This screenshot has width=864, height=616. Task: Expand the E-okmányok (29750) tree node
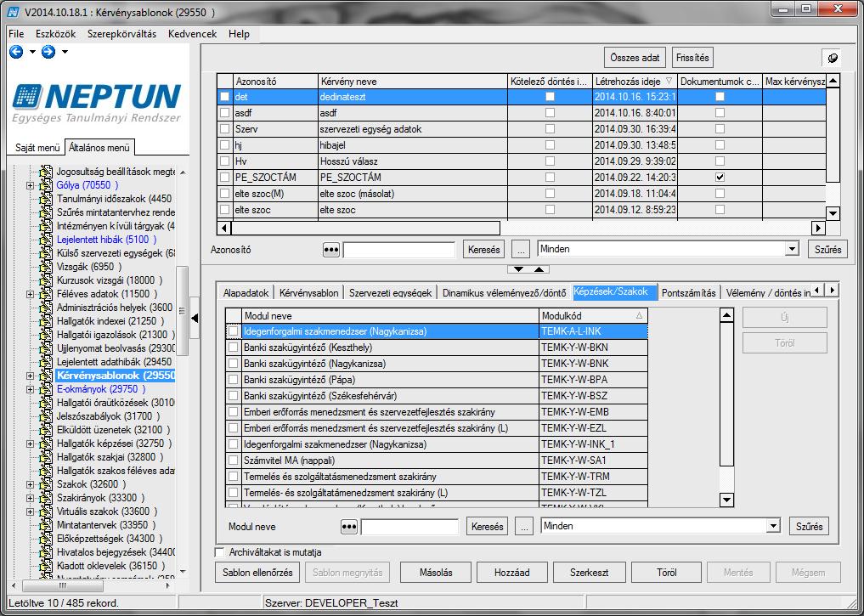[x=30, y=389]
